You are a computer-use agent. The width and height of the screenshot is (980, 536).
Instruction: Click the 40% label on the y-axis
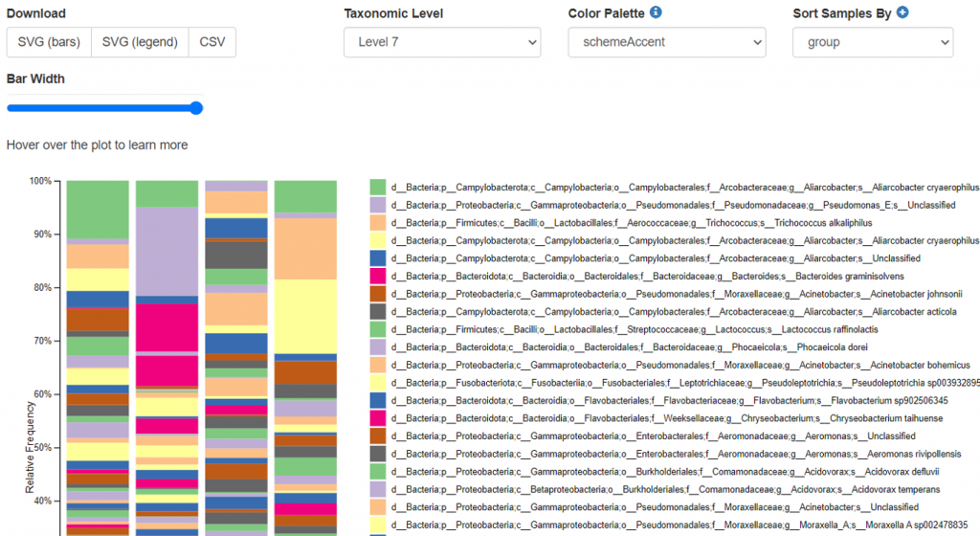click(42, 501)
